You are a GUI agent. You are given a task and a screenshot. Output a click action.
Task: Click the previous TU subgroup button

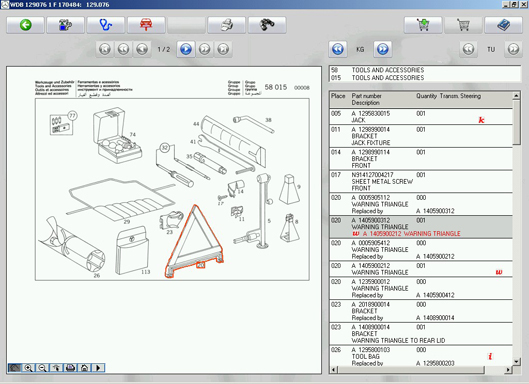click(x=469, y=49)
